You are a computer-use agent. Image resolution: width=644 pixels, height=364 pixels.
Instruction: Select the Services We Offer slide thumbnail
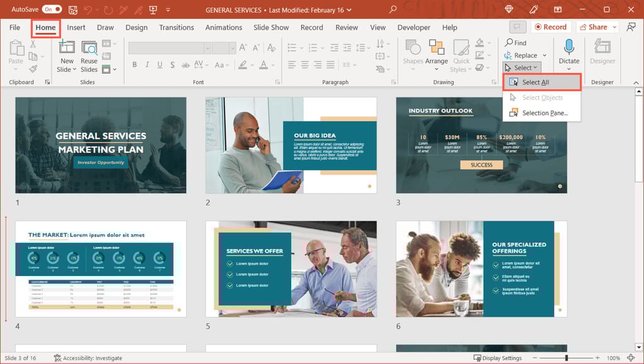(x=291, y=268)
